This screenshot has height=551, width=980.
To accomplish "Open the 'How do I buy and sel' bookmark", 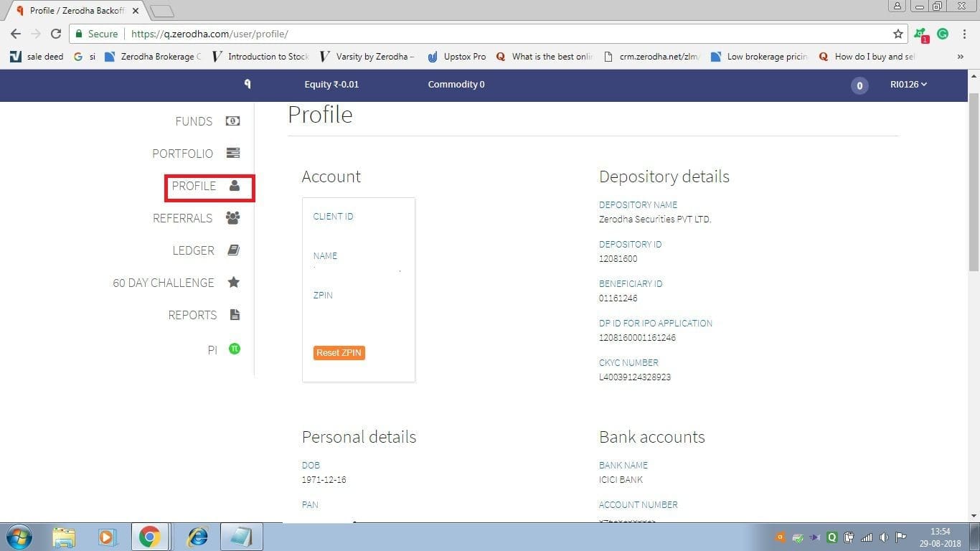I will pyautogui.click(x=867, y=57).
